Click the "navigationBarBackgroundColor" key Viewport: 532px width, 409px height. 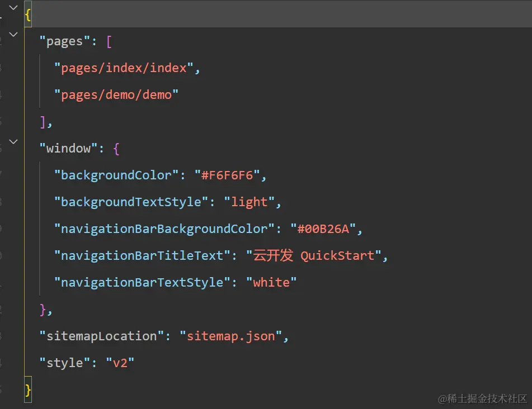(x=164, y=229)
